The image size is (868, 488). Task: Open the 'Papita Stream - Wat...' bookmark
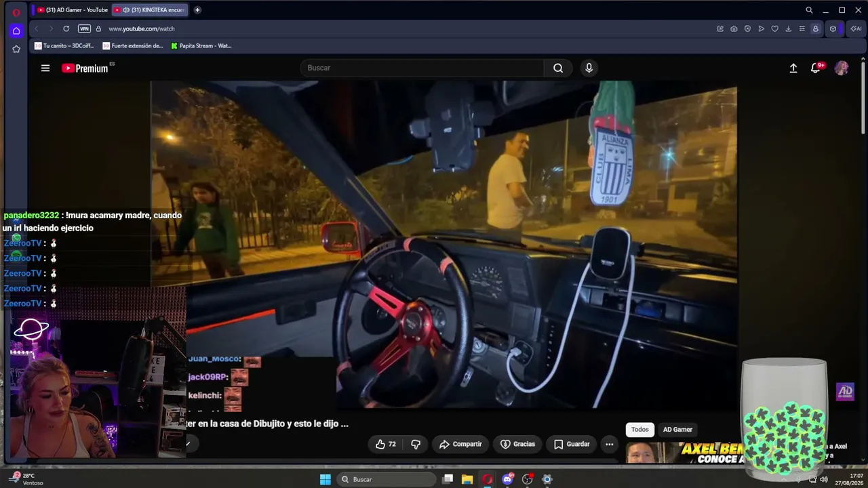pyautogui.click(x=201, y=46)
